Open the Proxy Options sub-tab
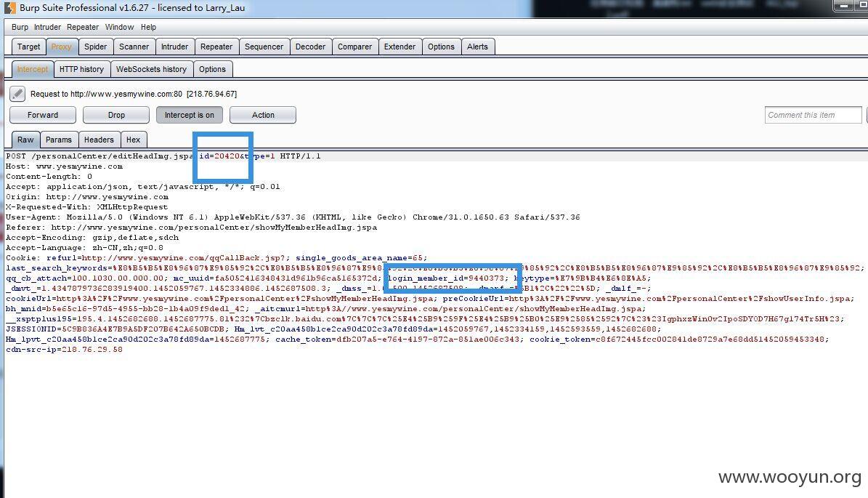868x498 pixels. (x=213, y=69)
